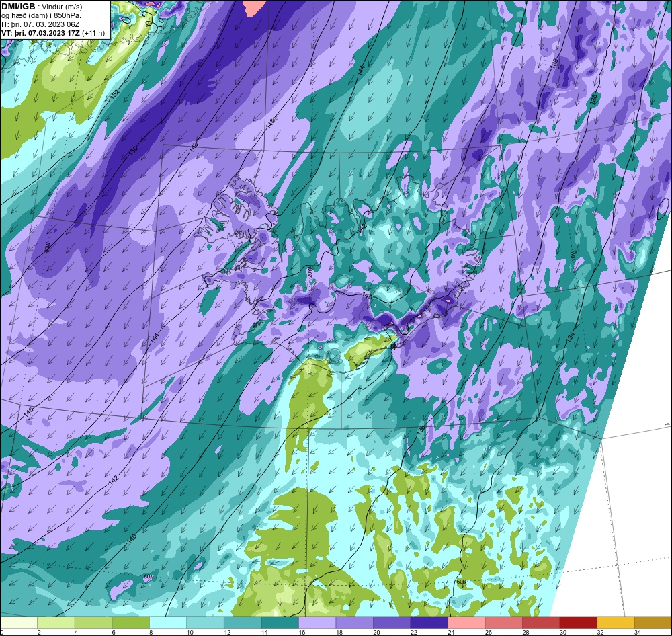The height and width of the screenshot is (636, 672).
Task: Click the 152 height contour label
Action: coord(114,95)
